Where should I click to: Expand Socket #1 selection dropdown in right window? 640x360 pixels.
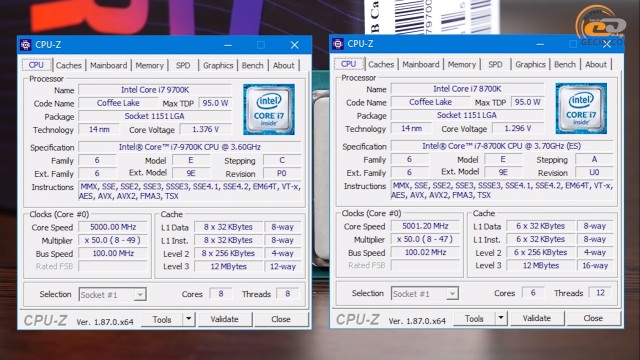click(x=452, y=294)
